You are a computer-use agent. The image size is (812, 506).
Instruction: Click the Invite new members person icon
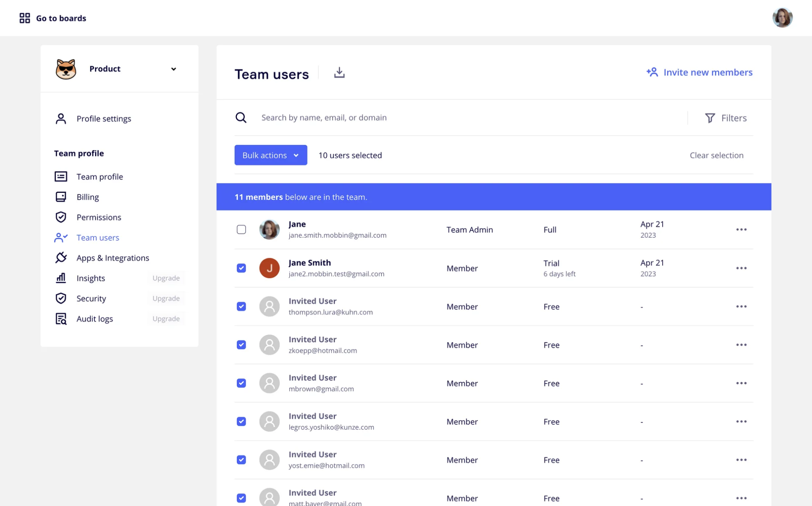652,72
